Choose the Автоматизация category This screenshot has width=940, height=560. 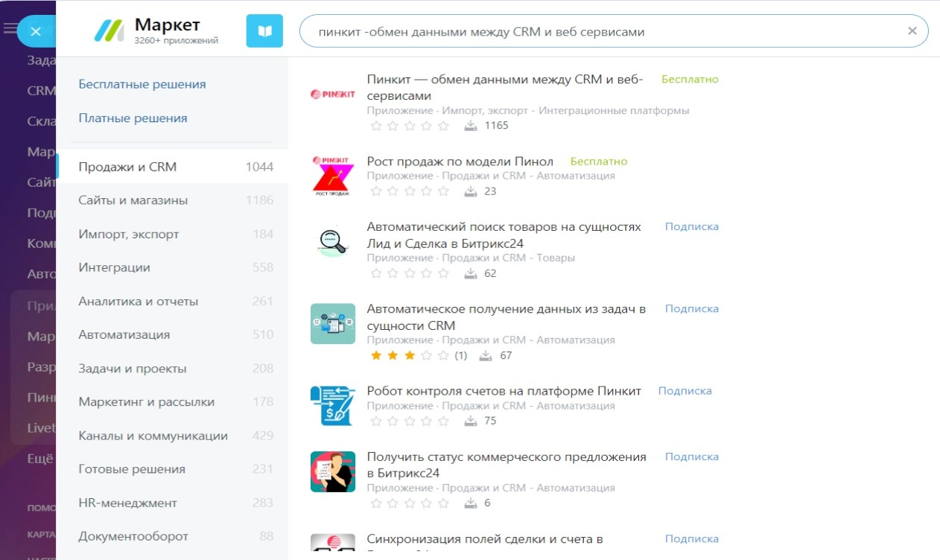click(124, 335)
